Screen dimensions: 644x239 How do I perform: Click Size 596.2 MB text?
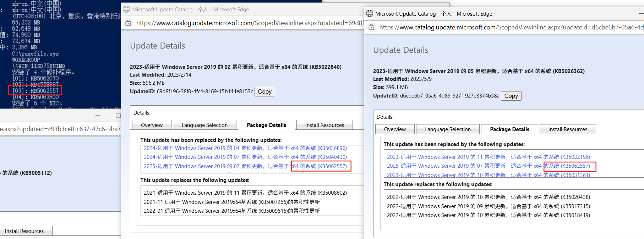pos(147,83)
